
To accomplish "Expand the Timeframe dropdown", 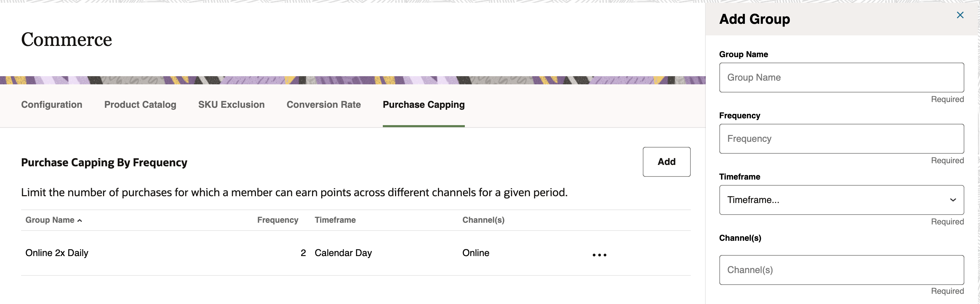I will [x=841, y=200].
